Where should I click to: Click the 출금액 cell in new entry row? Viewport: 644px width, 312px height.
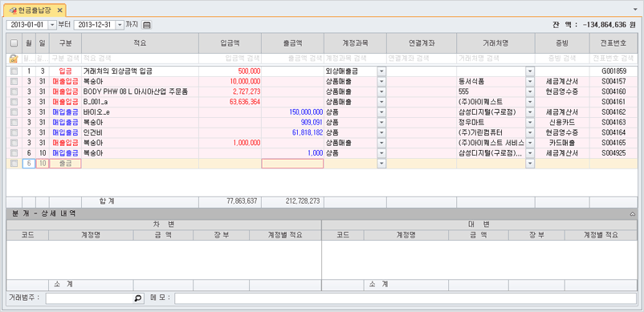point(292,164)
